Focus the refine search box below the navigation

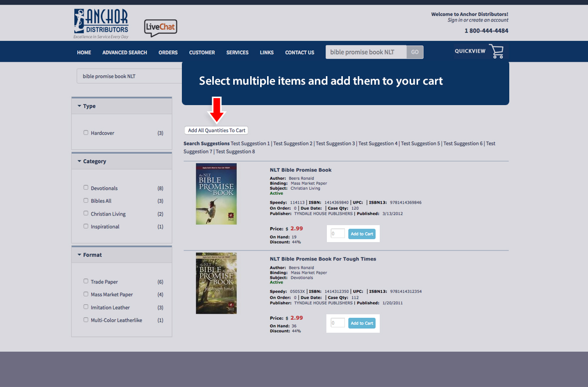130,76
